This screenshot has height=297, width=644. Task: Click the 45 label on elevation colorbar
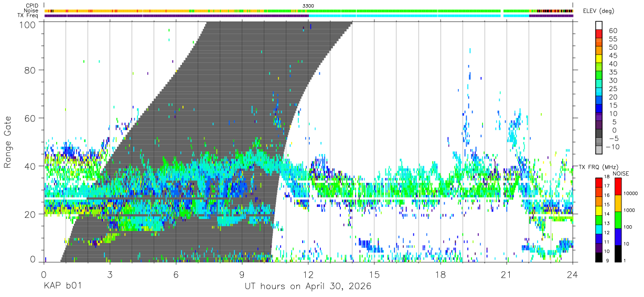pos(613,56)
